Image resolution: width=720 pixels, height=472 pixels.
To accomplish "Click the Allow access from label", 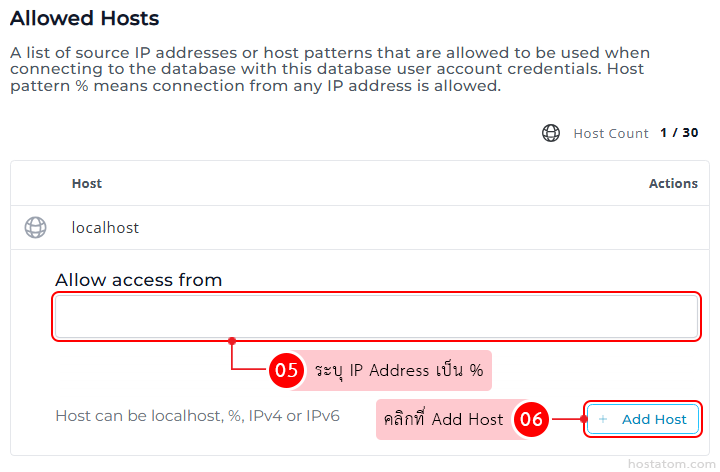I will 138,280.
